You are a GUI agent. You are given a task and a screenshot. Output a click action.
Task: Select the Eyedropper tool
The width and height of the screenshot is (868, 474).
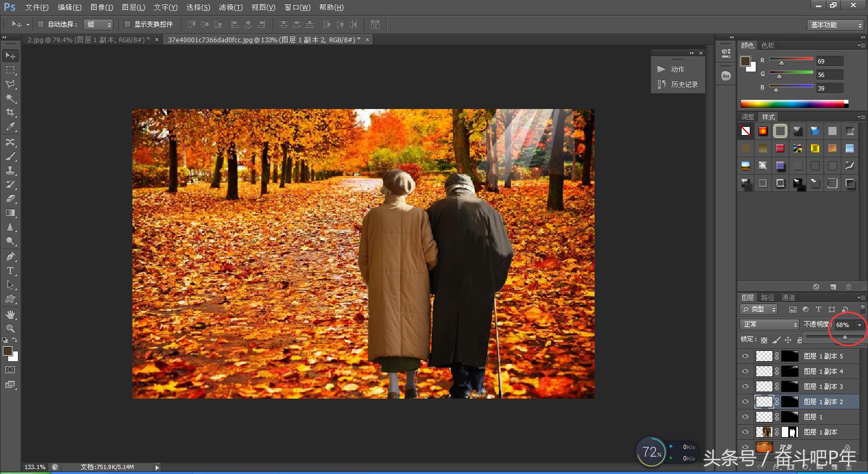pyautogui.click(x=10, y=127)
